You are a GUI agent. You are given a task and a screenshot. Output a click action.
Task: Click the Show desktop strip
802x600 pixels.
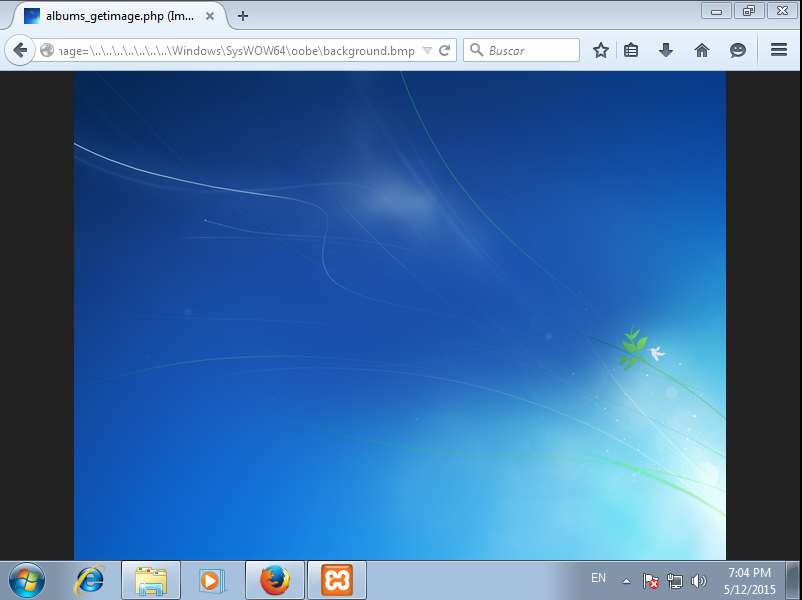(x=793, y=580)
